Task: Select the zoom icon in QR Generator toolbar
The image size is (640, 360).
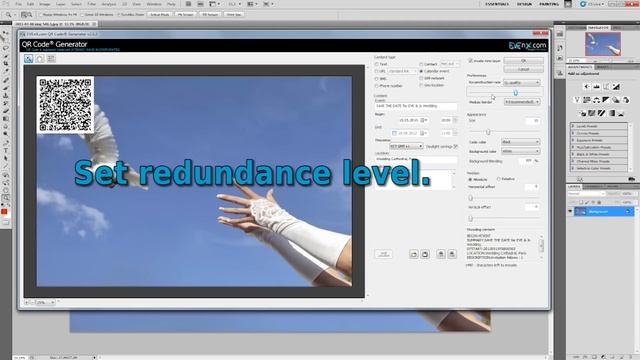Action: click(29, 59)
